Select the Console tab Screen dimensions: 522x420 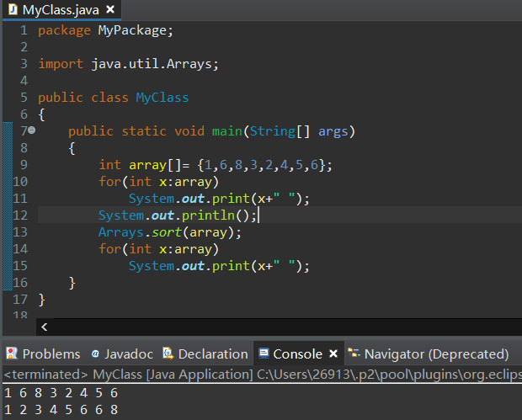297,354
